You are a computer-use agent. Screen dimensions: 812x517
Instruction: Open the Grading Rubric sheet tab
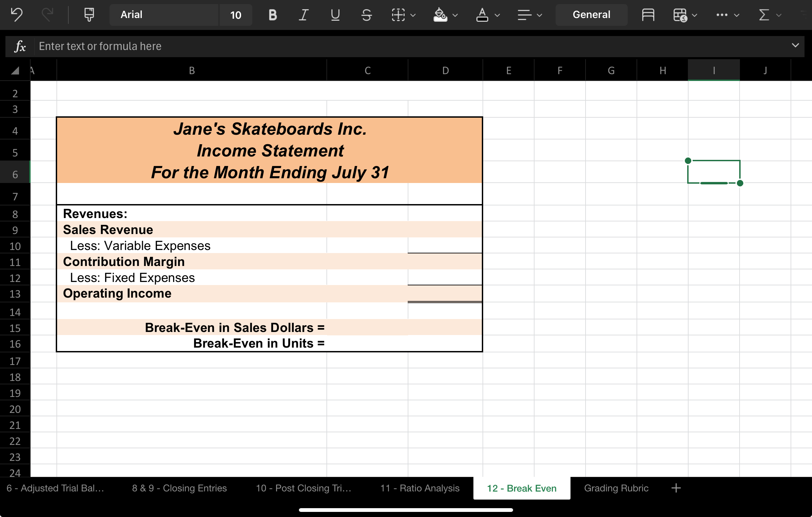tap(616, 488)
